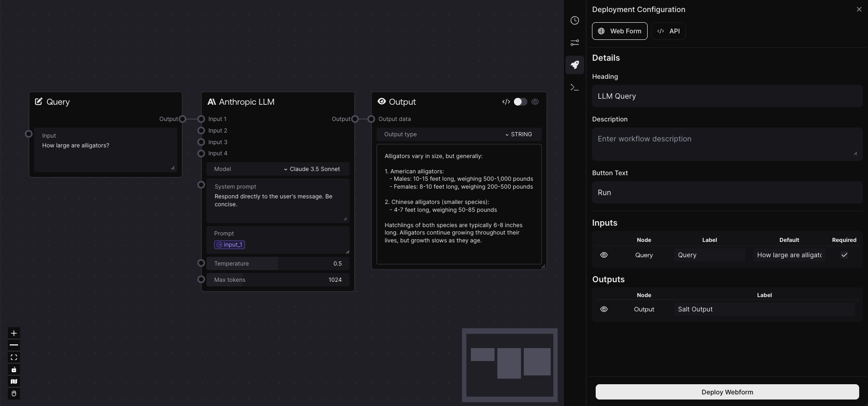Toggle canvas lock icon
The image size is (868, 406).
click(x=14, y=369)
